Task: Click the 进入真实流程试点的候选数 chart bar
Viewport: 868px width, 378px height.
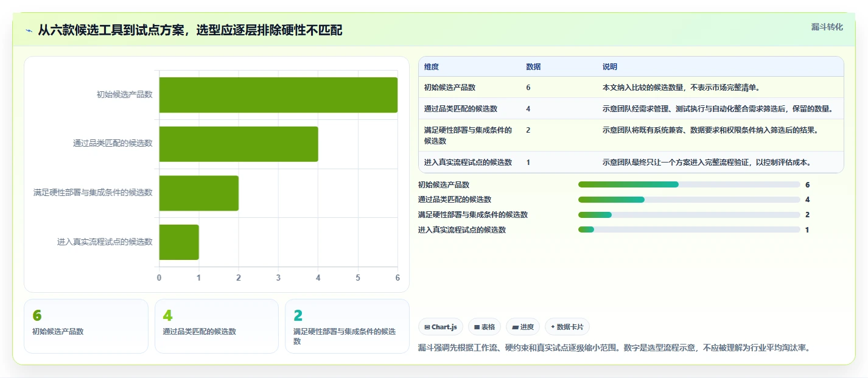Action: click(179, 242)
